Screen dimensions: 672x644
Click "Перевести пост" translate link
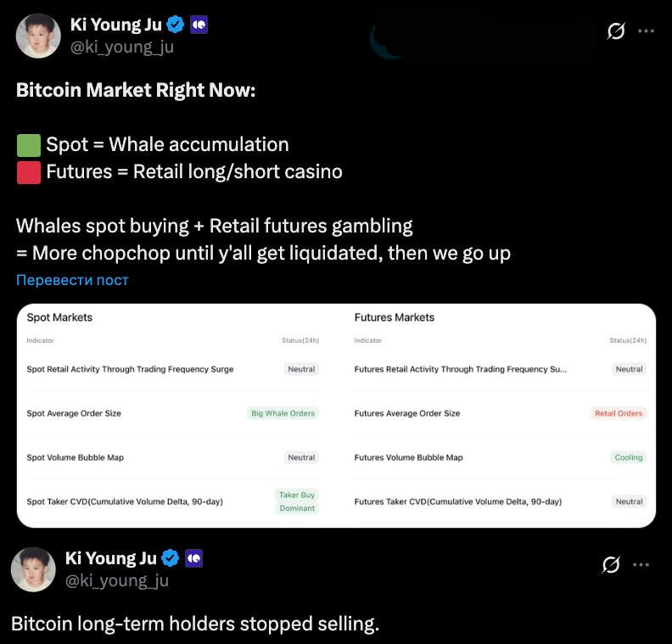(x=72, y=280)
